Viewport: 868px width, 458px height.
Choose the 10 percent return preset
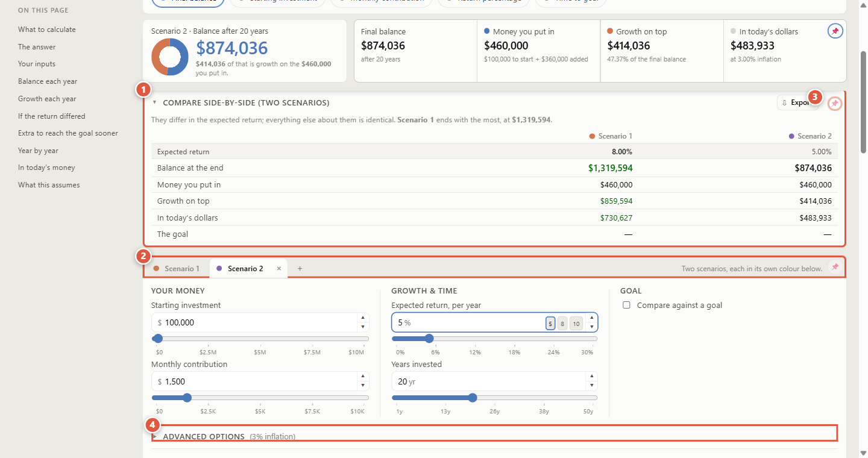576,324
